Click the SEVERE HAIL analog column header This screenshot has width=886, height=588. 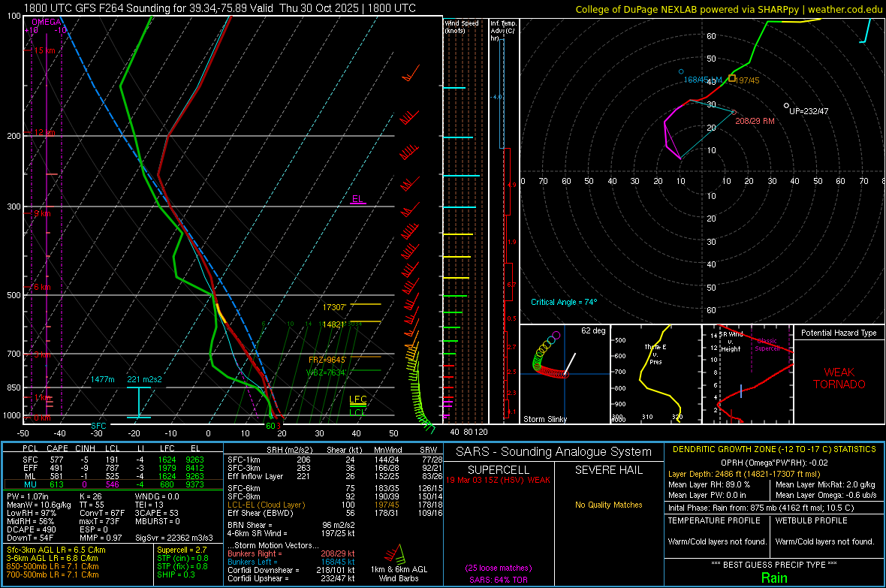(608, 470)
